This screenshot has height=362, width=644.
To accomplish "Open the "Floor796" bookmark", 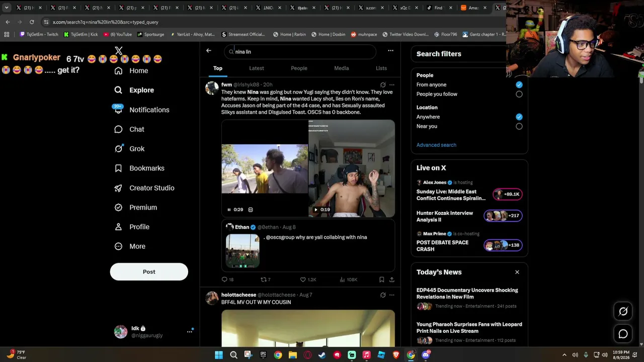I will click(x=445, y=34).
